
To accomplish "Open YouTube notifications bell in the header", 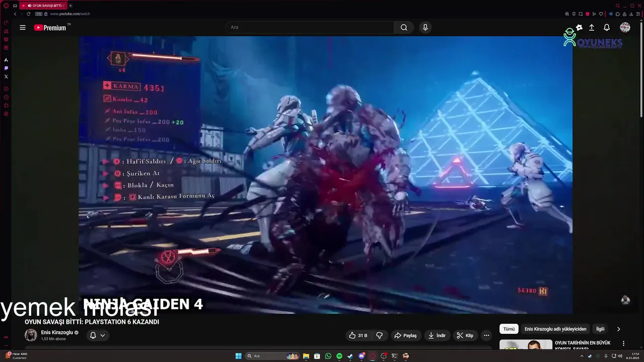I will (607, 28).
